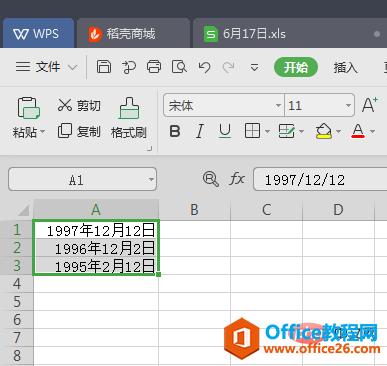Click the Print icon
387x366 pixels.
click(x=154, y=67)
